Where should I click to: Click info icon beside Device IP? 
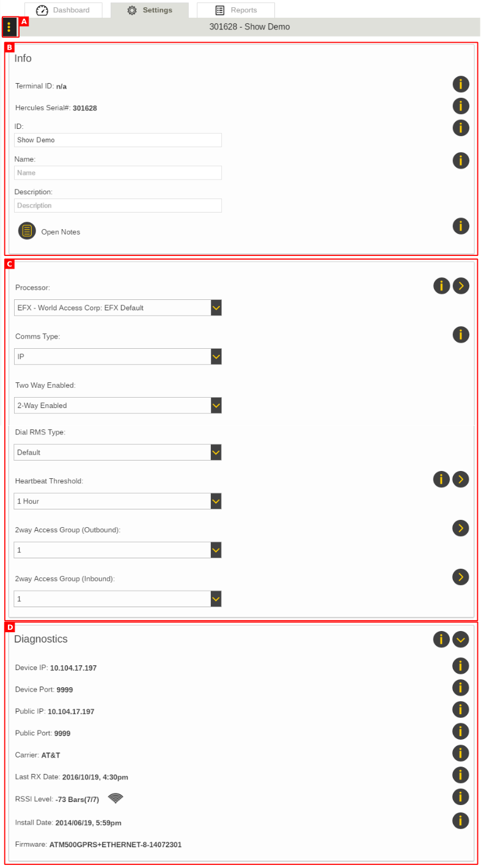pyautogui.click(x=461, y=666)
